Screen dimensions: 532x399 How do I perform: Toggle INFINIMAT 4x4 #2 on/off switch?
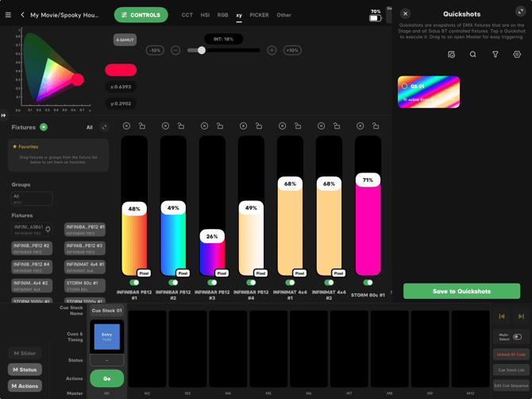pyautogui.click(x=329, y=282)
